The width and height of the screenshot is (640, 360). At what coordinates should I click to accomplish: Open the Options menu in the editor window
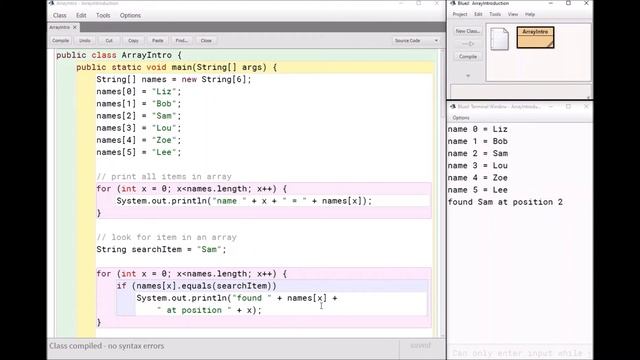click(x=130, y=16)
